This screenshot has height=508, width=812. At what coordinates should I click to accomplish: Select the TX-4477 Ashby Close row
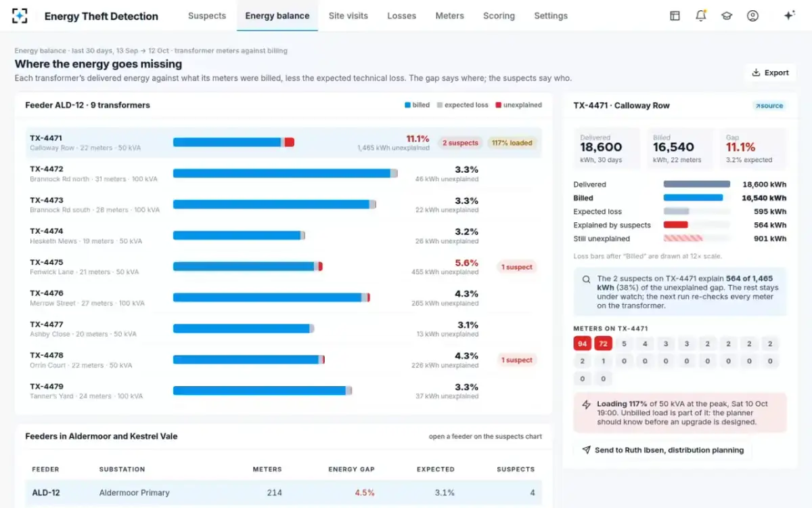284,329
